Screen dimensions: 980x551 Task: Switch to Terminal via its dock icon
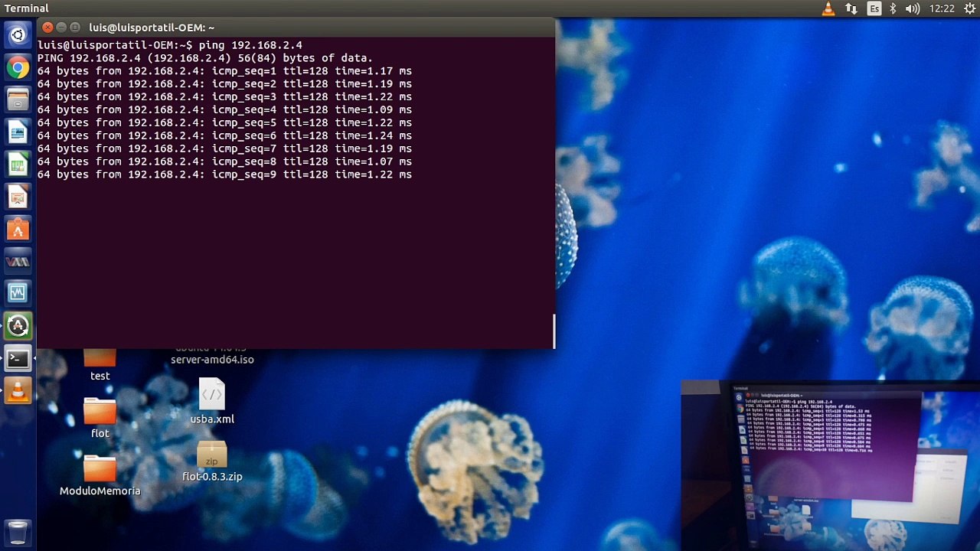18,359
